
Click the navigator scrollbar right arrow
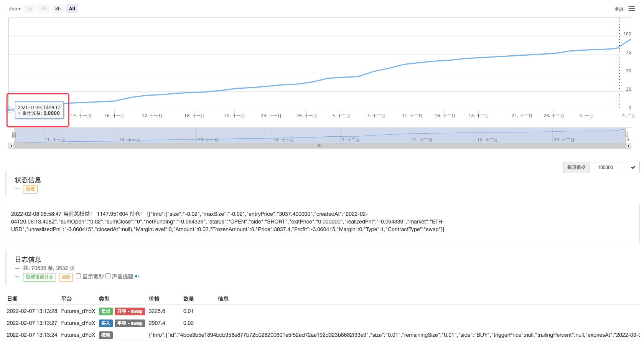coord(629,146)
